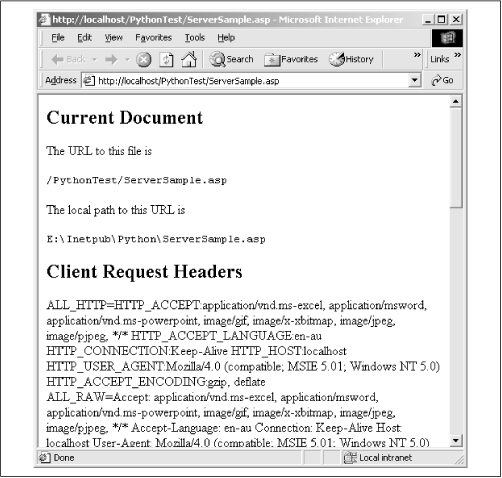
Task: Click the IE icon in title bar
Action: tap(44, 20)
